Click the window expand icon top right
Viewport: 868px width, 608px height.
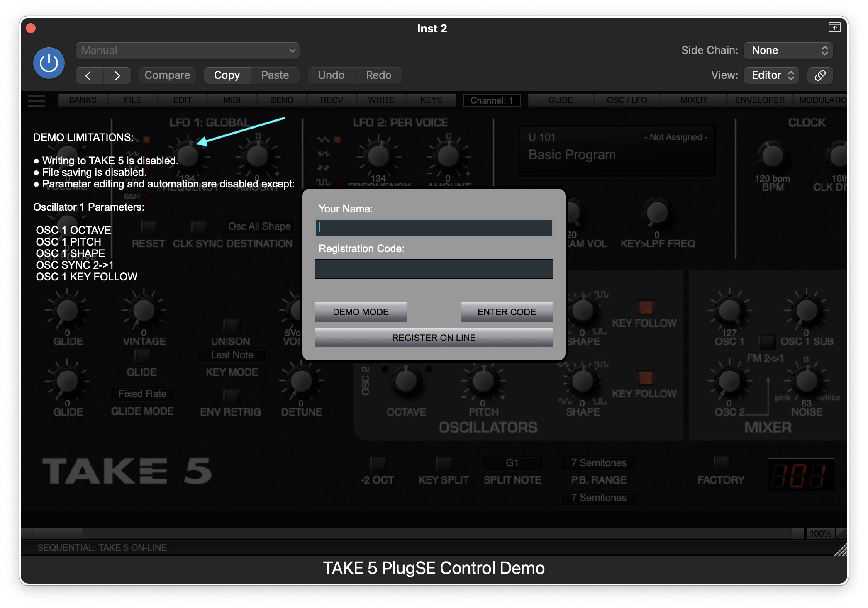tap(834, 27)
